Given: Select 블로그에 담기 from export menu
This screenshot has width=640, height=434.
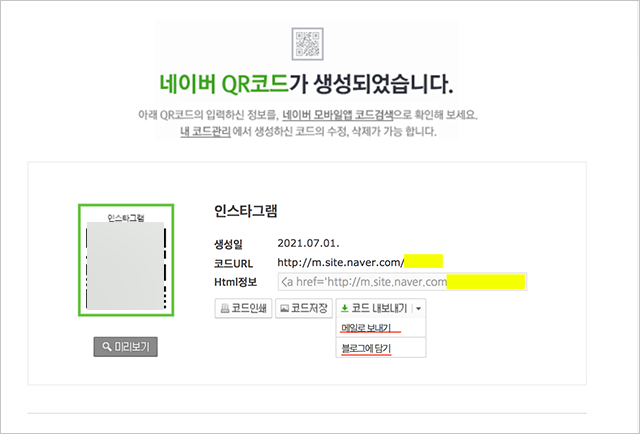Looking at the screenshot, I should 381,348.
